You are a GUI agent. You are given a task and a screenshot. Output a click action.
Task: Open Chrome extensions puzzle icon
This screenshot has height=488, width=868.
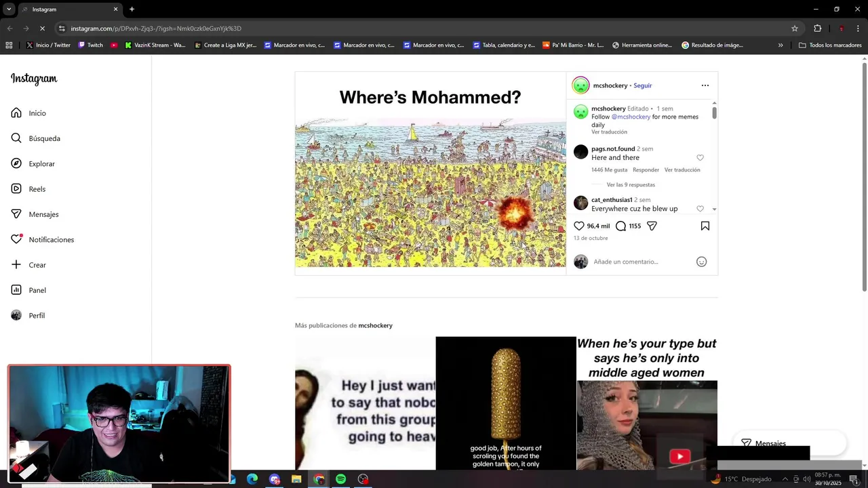tap(818, 28)
